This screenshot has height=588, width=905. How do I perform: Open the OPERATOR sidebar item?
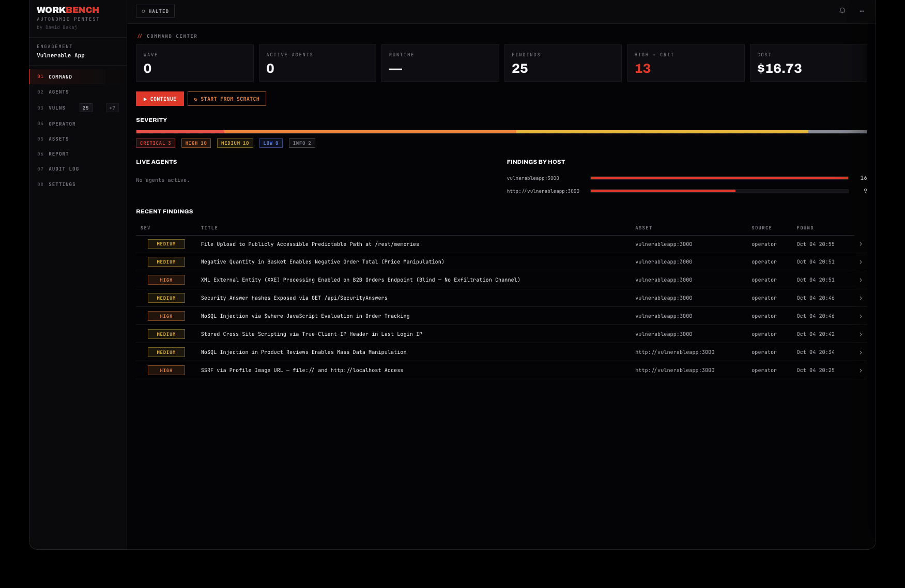78,124
